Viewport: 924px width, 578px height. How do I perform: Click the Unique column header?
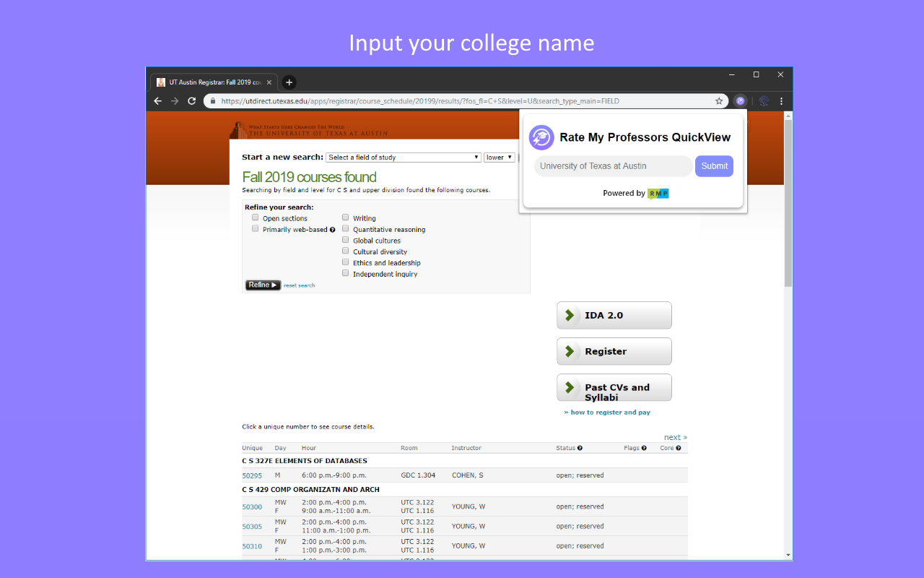tap(253, 448)
